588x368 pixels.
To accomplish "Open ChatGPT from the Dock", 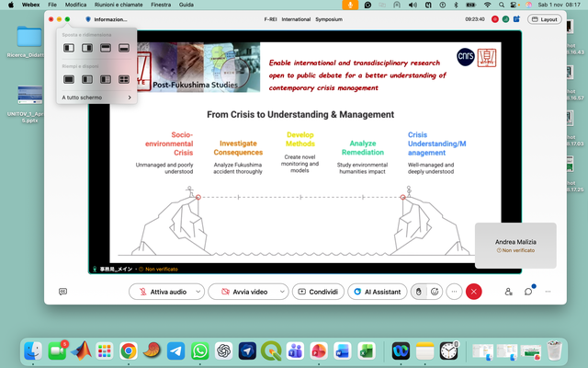I will [223, 351].
